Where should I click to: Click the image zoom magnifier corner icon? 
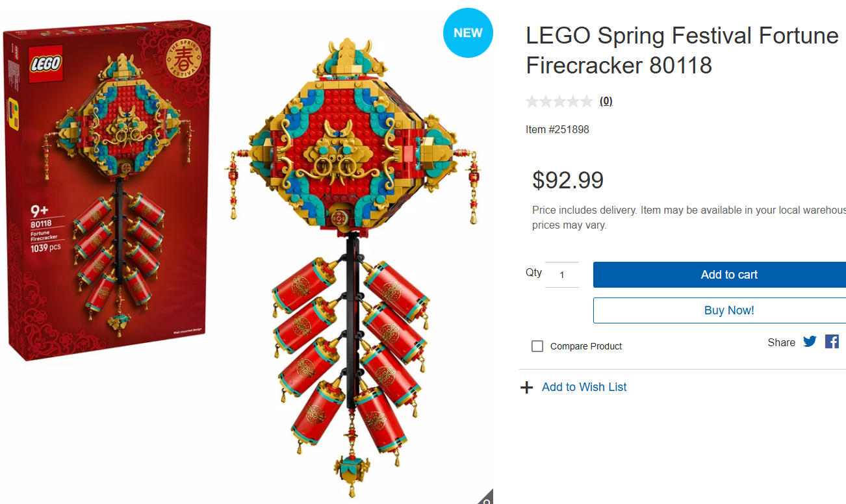click(485, 498)
